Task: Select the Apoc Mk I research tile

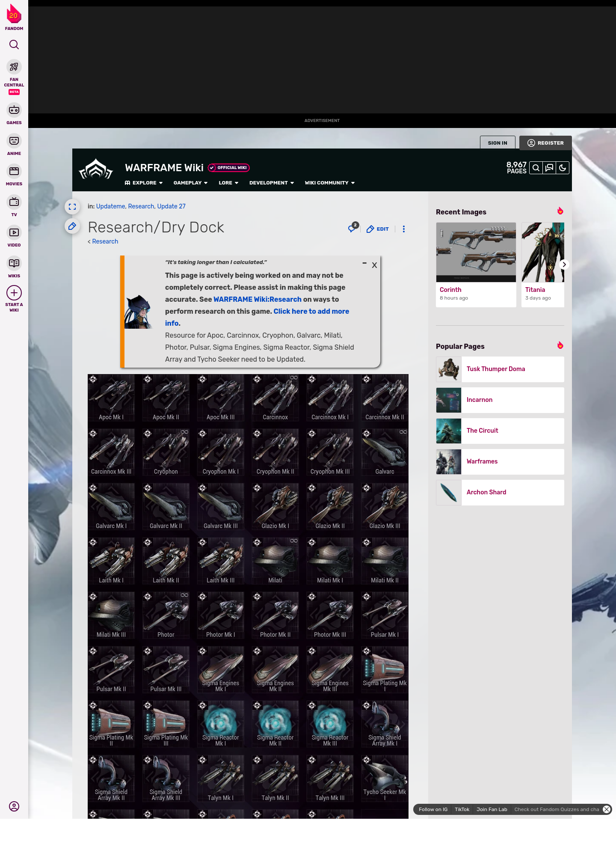Action: click(111, 398)
